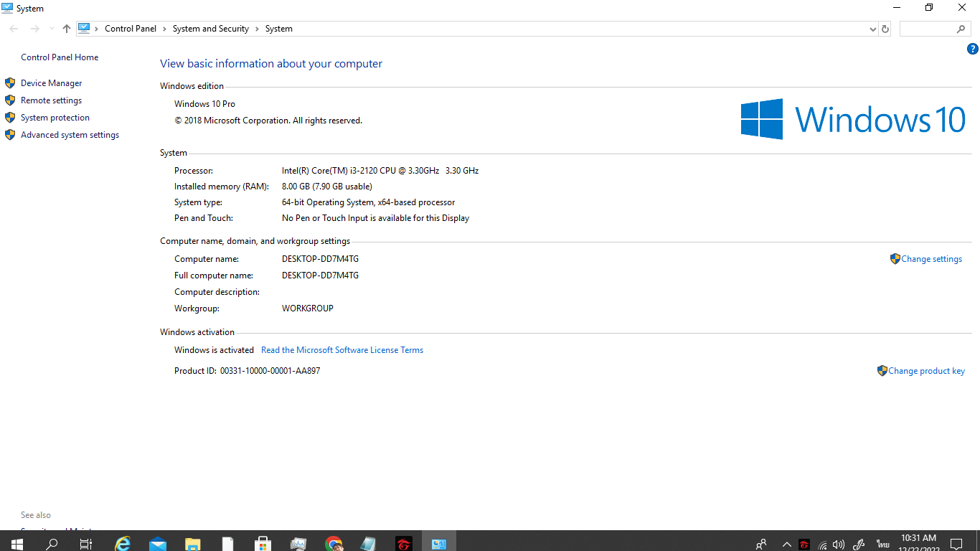Open the notepad app on the taskbar
980x551 pixels.
point(369,544)
